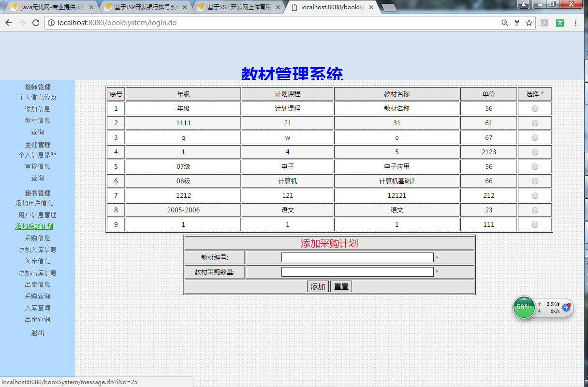Select radio button for row priced 2123
This screenshot has height=387, width=588.
pyautogui.click(x=535, y=152)
